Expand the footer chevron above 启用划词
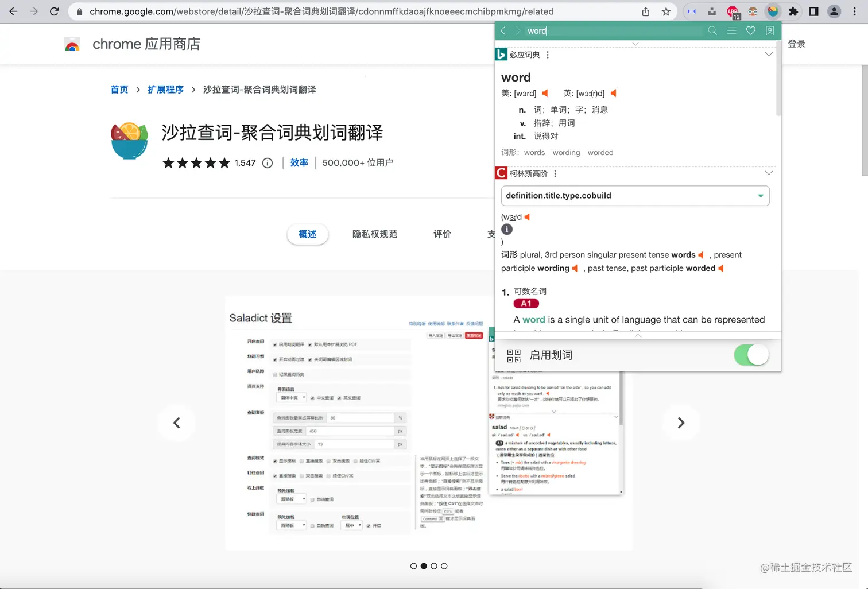 tap(638, 335)
